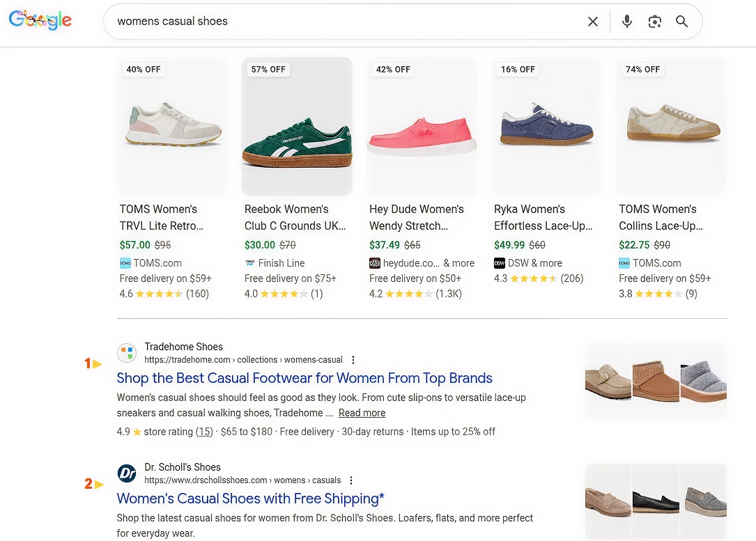The height and width of the screenshot is (541, 756).
Task: Click the 42% OFF badge
Action: tap(393, 70)
